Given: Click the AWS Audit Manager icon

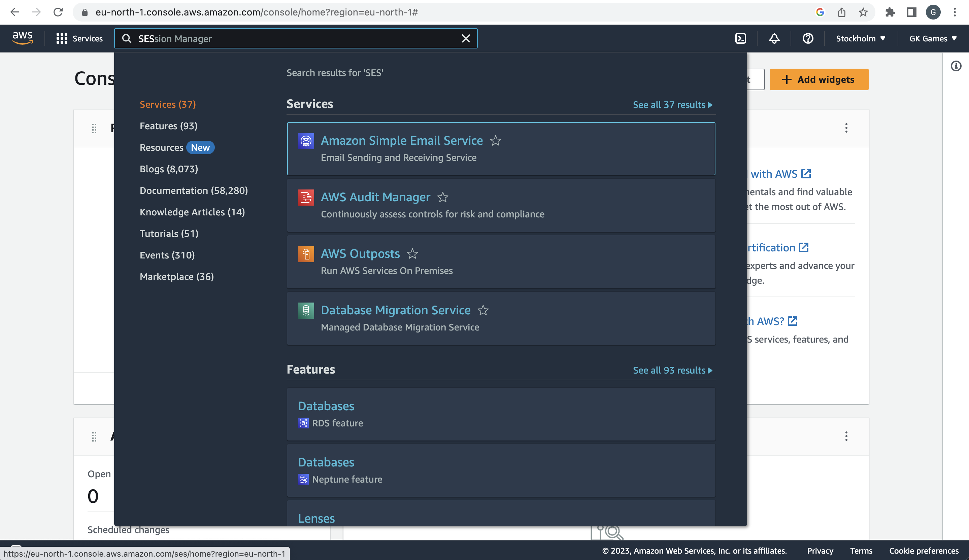Looking at the screenshot, I should pyautogui.click(x=306, y=197).
